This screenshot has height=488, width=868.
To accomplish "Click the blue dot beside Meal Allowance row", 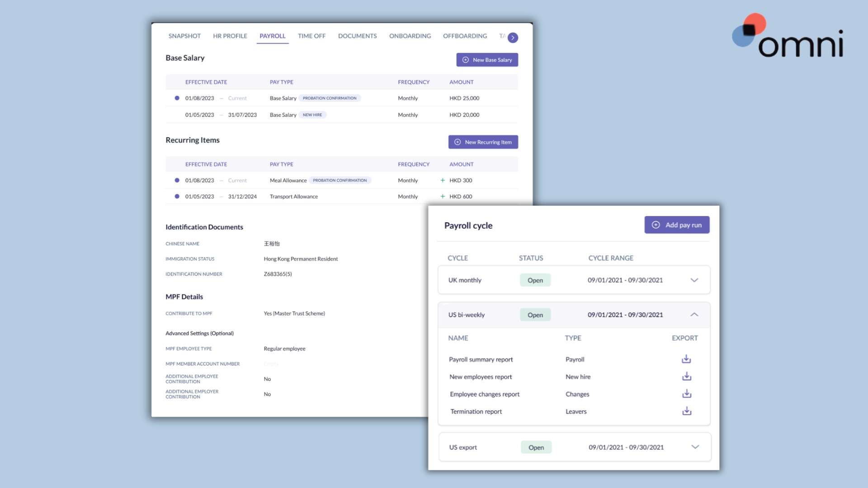I will coord(177,180).
